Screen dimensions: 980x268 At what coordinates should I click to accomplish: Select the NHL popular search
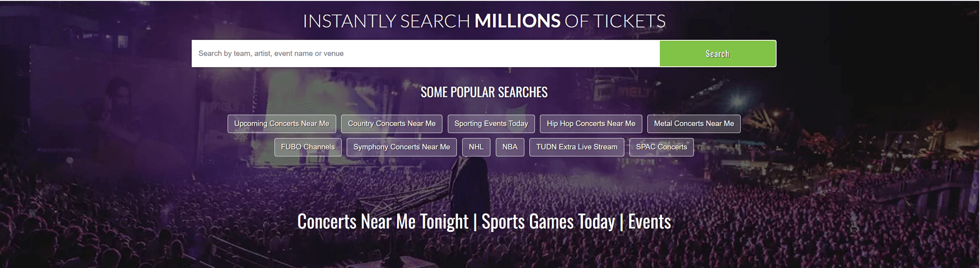476,147
